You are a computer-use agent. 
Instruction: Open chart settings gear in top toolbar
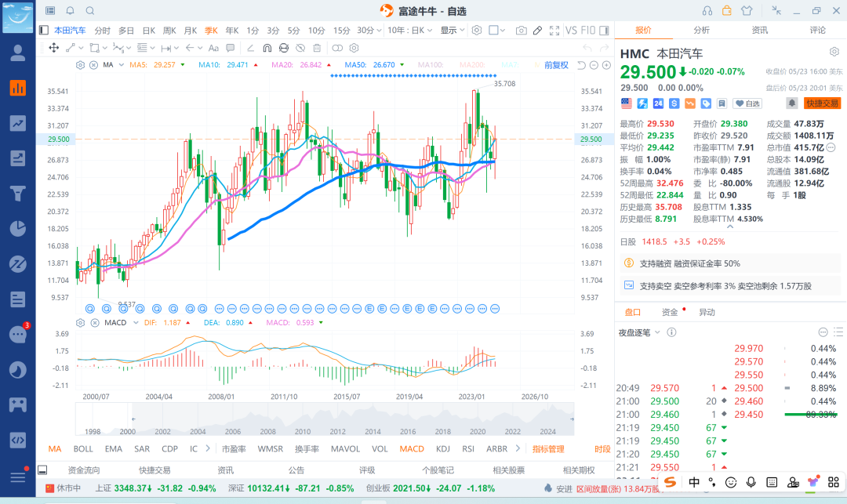point(477,31)
